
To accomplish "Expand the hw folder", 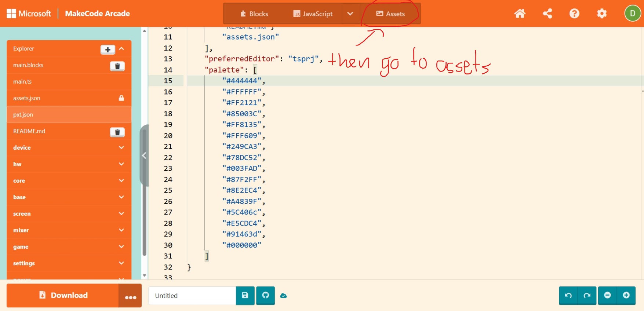I will [121, 164].
